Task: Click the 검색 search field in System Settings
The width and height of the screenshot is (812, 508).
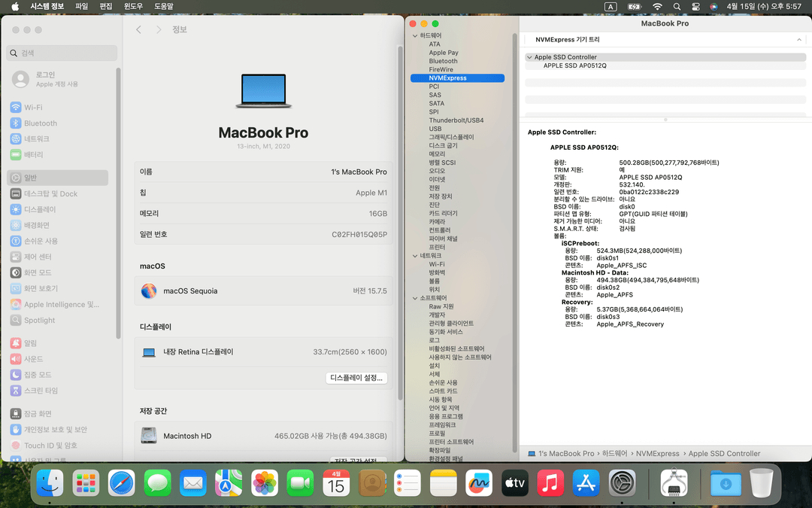Action: (61, 53)
